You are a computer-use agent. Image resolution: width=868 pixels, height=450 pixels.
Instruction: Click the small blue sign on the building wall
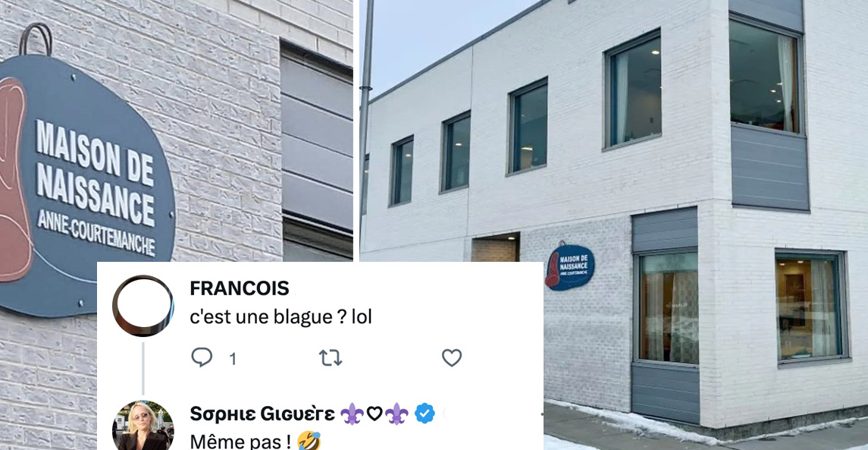click(x=569, y=267)
